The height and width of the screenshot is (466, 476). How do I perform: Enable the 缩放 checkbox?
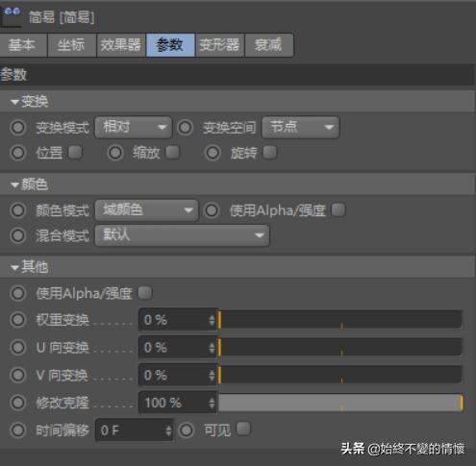(173, 153)
